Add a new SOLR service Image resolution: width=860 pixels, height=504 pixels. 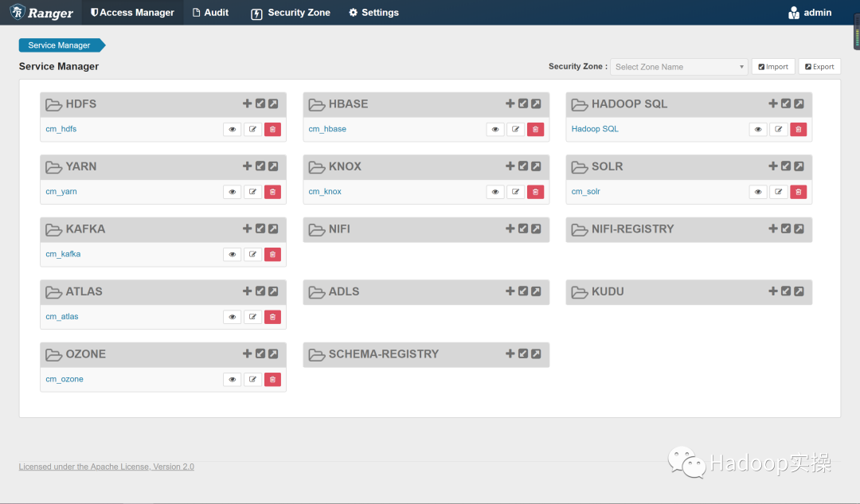(x=772, y=166)
